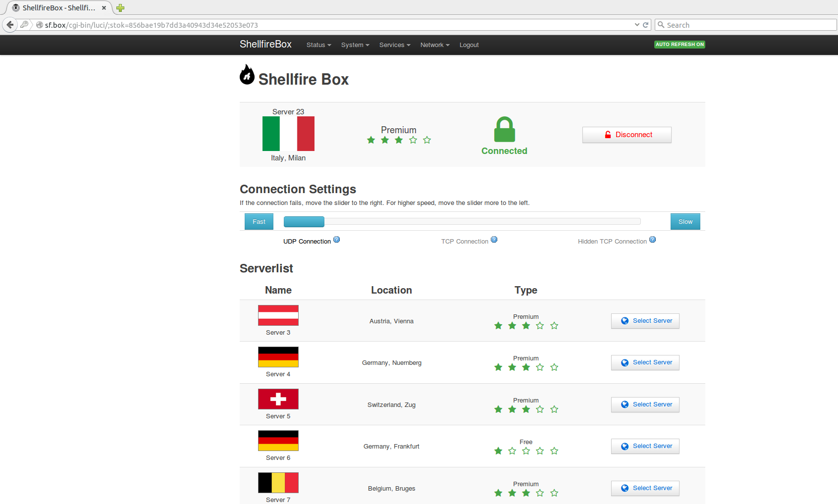Image resolution: width=838 pixels, height=504 pixels.
Task: Open the Status dropdown menu
Action: (x=319, y=45)
